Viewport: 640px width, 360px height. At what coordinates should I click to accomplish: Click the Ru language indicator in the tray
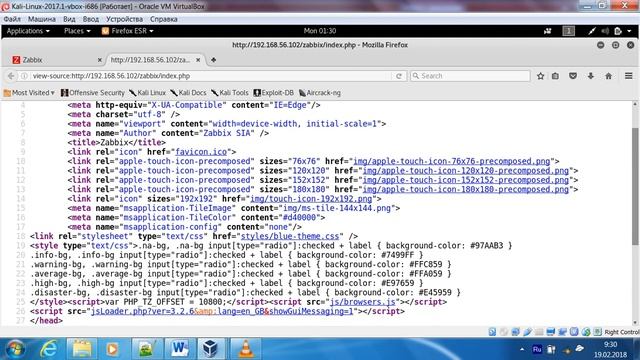click(537, 349)
